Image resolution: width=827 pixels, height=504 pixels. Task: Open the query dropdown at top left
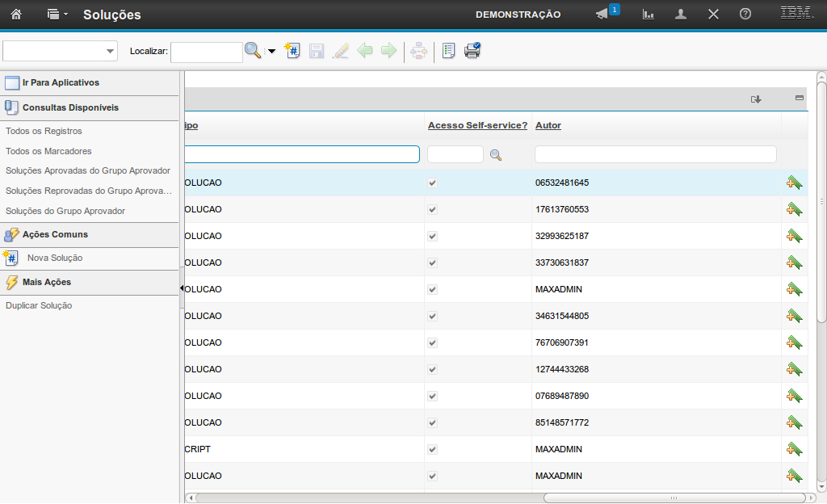tap(110, 52)
